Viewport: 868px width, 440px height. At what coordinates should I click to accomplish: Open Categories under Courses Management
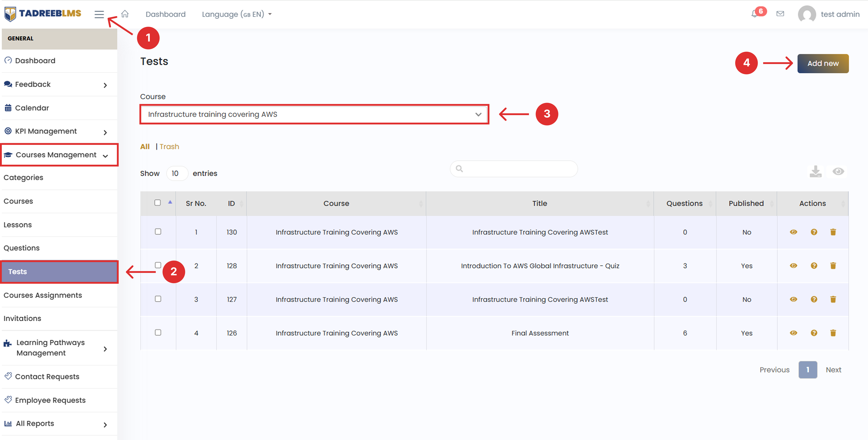point(59,178)
